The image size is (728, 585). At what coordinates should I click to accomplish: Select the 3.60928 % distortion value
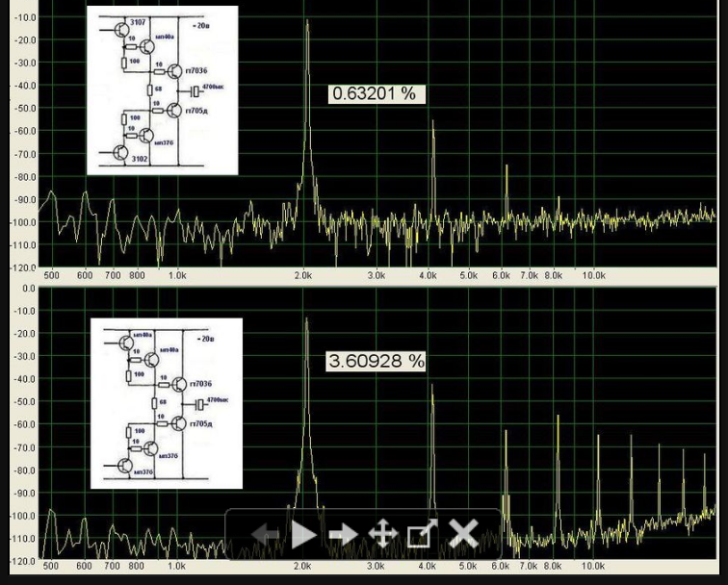[376, 361]
